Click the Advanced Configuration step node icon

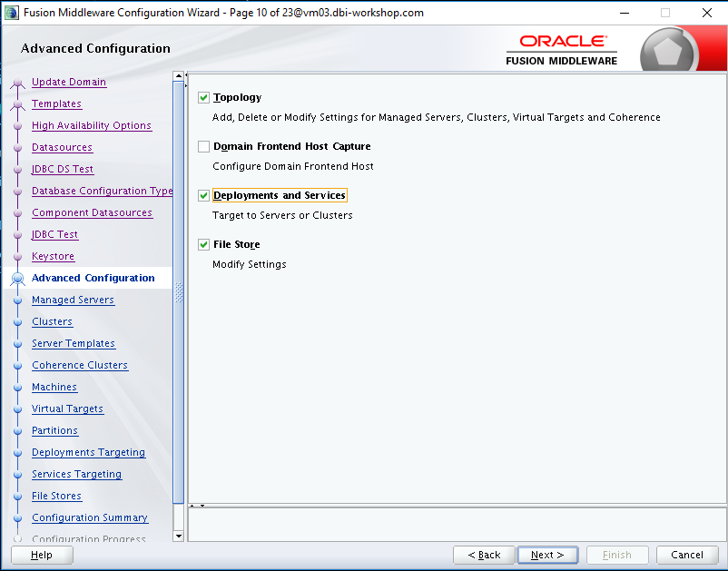(17, 279)
